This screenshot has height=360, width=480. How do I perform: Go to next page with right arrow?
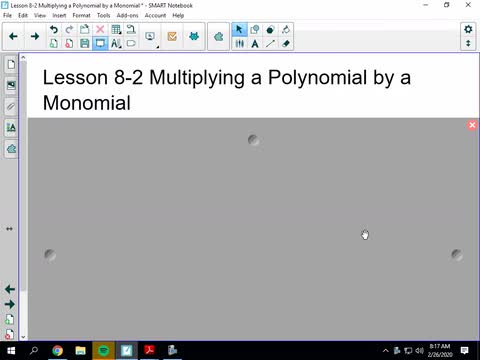pyautogui.click(x=35, y=36)
